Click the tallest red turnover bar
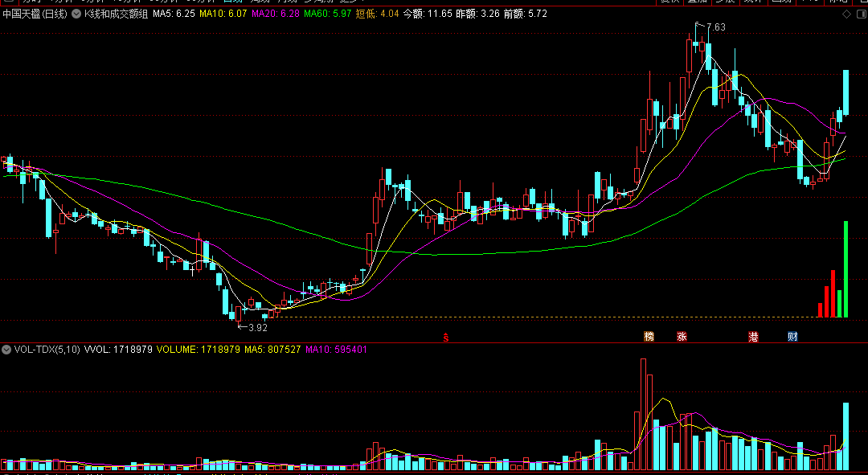The width and height of the screenshot is (868, 475). (833, 293)
